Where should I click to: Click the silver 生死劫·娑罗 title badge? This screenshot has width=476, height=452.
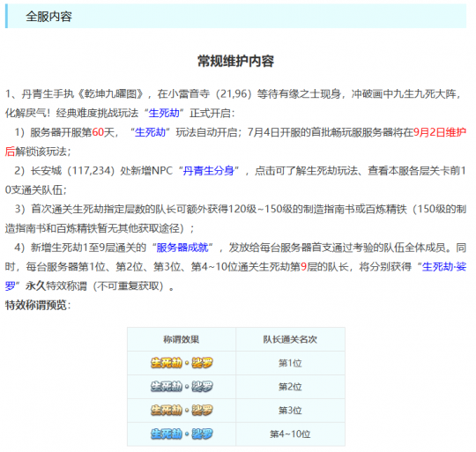pos(182,387)
